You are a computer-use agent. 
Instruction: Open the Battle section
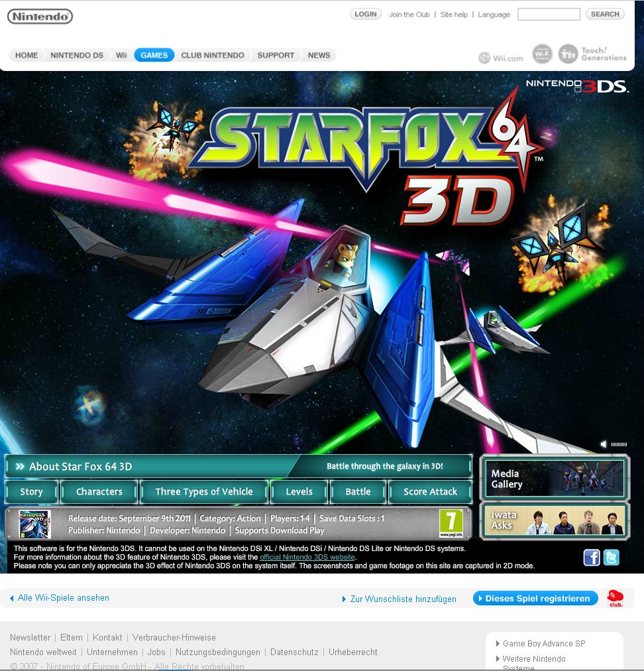pyautogui.click(x=358, y=492)
